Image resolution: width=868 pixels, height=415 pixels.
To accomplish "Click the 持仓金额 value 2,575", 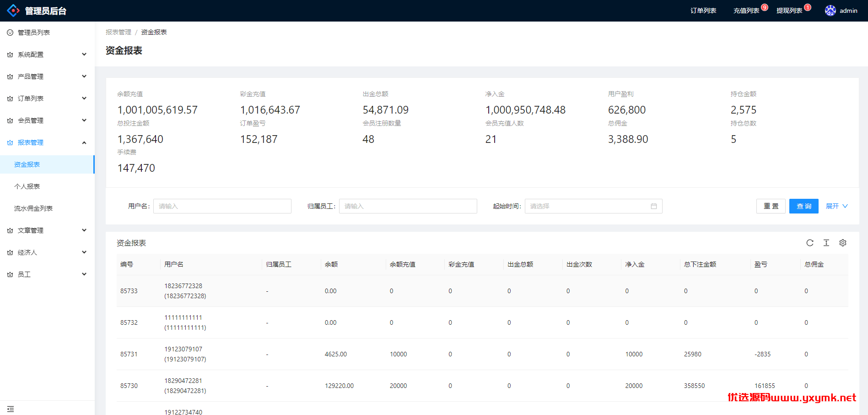I will point(744,110).
